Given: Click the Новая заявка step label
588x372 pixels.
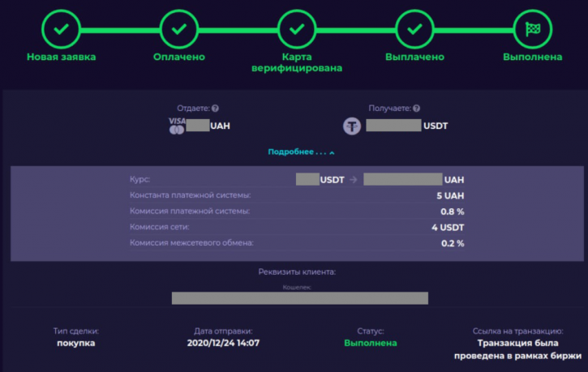Looking at the screenshot, I should coord(61,57).
